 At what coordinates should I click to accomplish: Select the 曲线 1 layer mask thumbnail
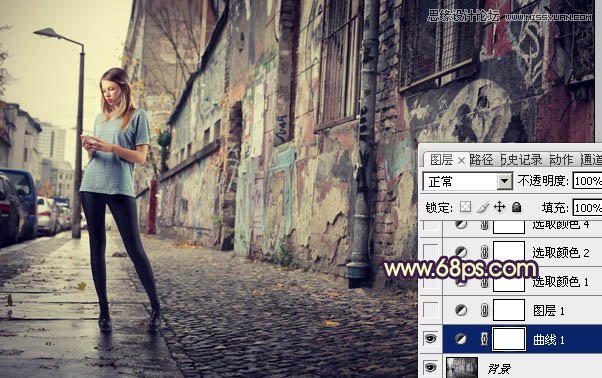(509, 339)
